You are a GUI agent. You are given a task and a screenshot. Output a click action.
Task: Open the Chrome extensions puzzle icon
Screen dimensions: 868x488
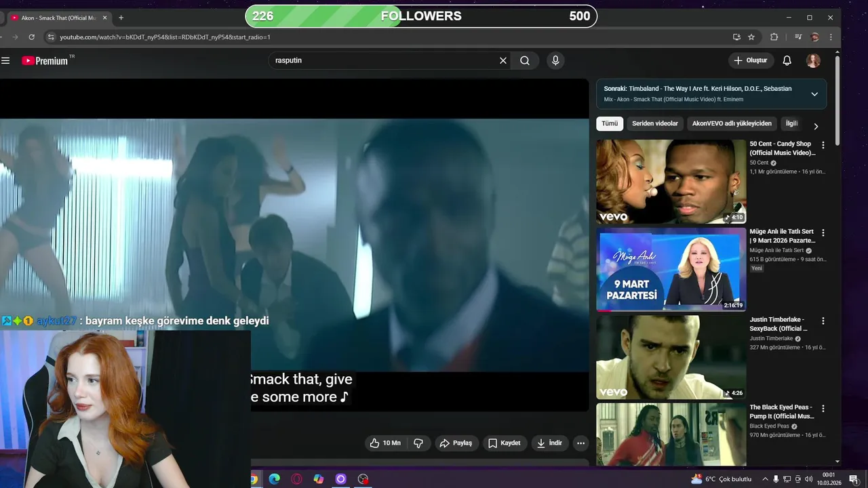pos(774,37)
